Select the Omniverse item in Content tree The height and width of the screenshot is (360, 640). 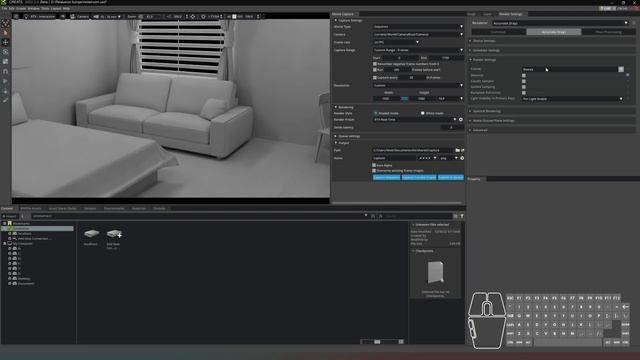pos(38,229)
